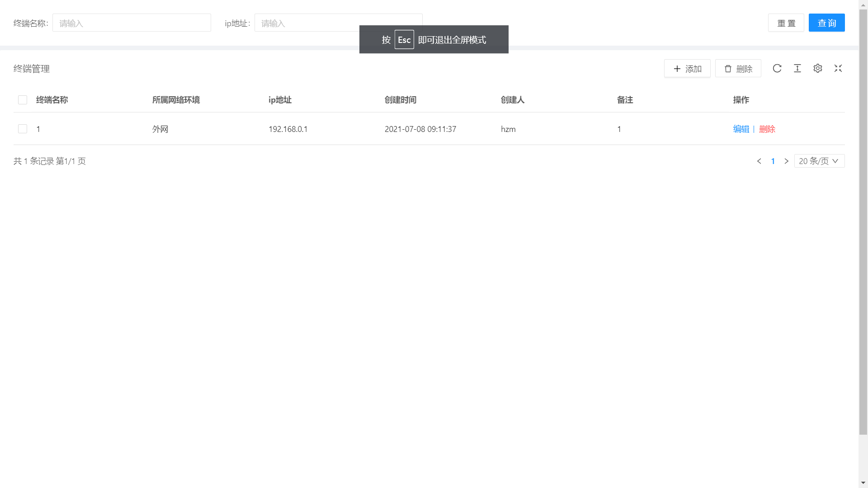The width and height of the screenshot is (868, 488).
Task: Open 编辑 for terminal 1
Action: click(x=741, y=129)
